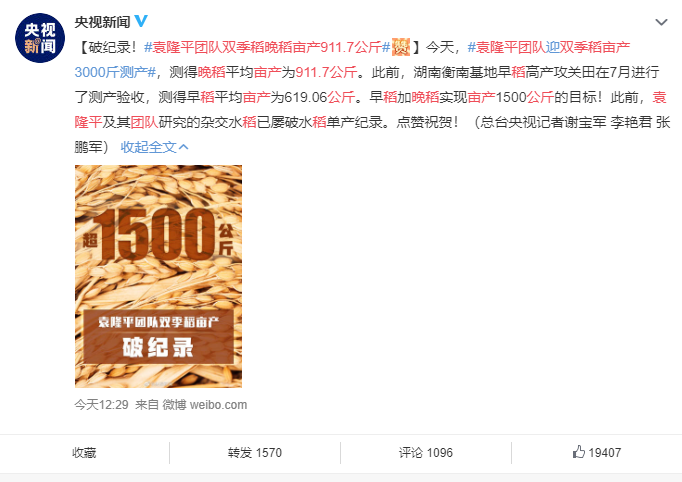Open the 微博 weibo.com source link

click(x=205, y=405)
